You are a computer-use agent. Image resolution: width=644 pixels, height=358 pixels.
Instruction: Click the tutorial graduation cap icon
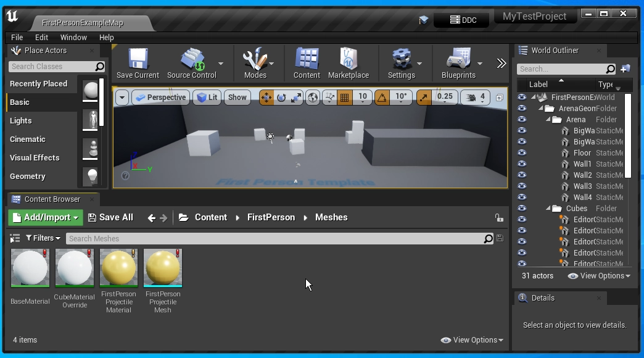coord(423,20)
